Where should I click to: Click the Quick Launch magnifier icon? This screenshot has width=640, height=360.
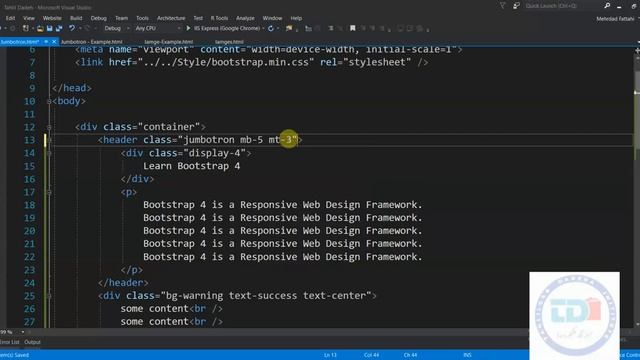click(x=607, y=6)
